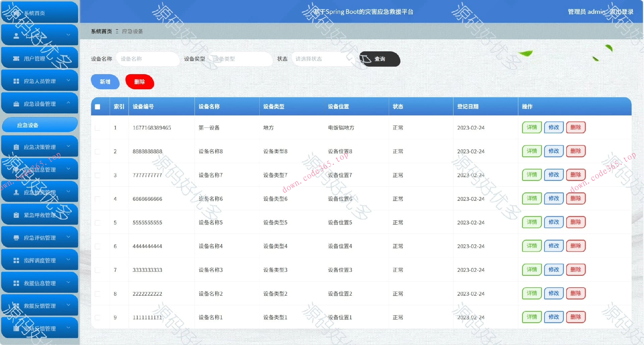Viewport: 644px width, 345px height.
Task: Select the 应急决策管理 document icon
Action: (x=16, y=146)
